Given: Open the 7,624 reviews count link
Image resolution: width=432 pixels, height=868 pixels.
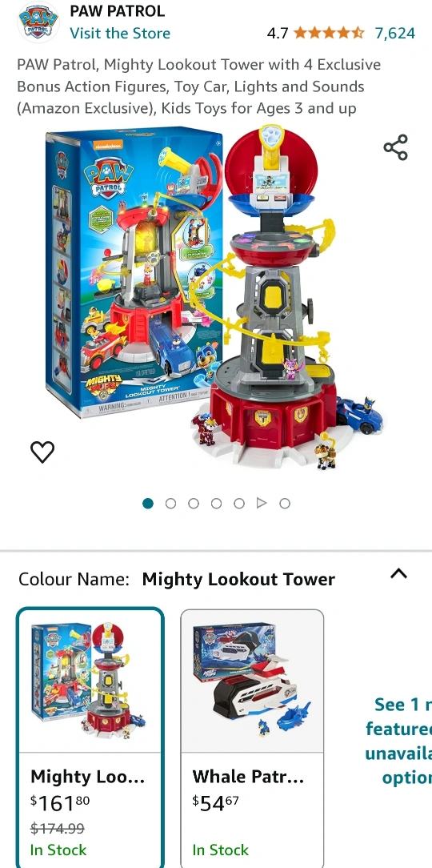Looking at the screenshot, I should click(395, 33).
